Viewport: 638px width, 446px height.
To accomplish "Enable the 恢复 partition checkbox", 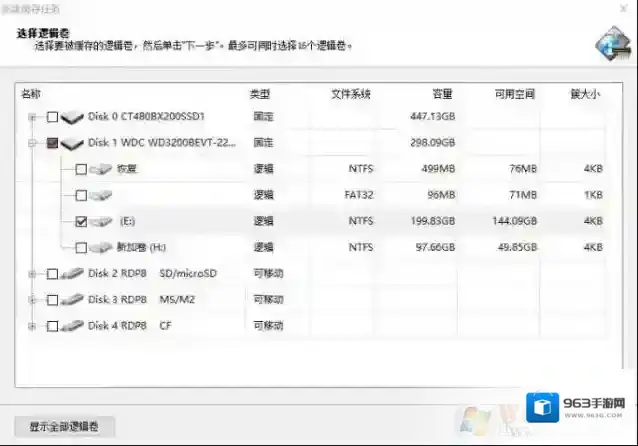I will [80, 169].
